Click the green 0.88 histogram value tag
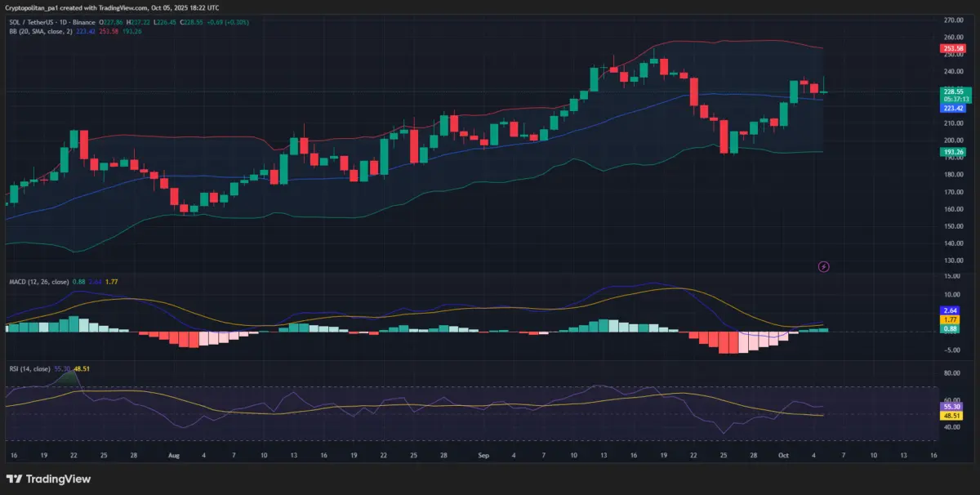The height and width of the screenshot is (495, 980). pyautogui.click(x=951, y=328)
